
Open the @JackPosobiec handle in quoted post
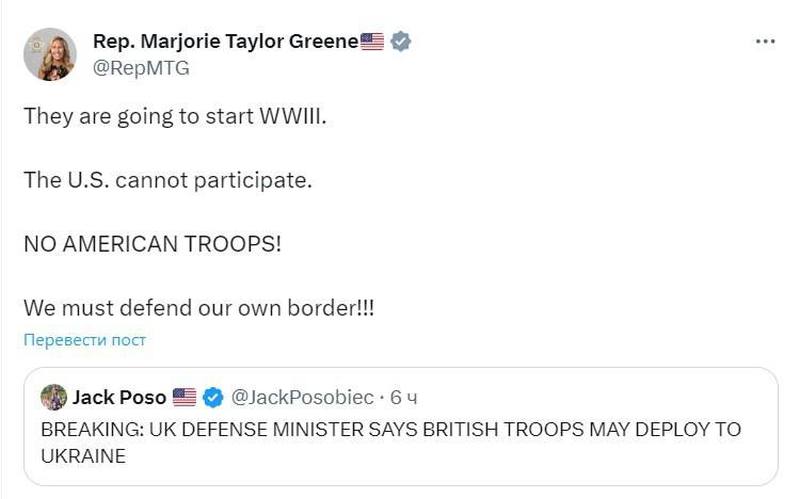point(302,397)
